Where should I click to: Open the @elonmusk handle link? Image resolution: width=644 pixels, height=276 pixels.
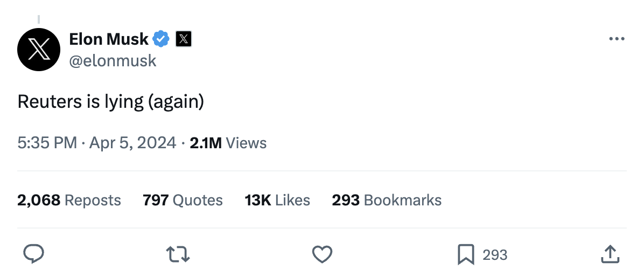click(x=113, y=60)
